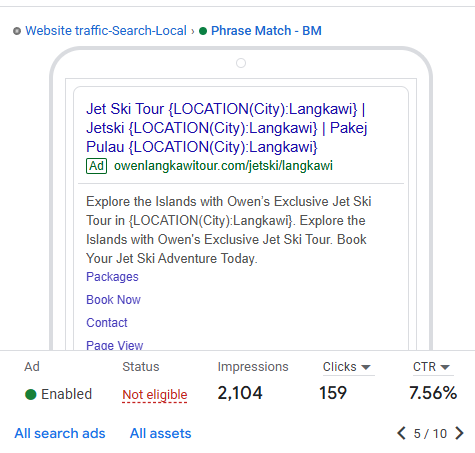This screenshot has width=475, height=453.
Task: Open the Book Now sitelink
Action: pyautogui.click(x=113, y=300)
